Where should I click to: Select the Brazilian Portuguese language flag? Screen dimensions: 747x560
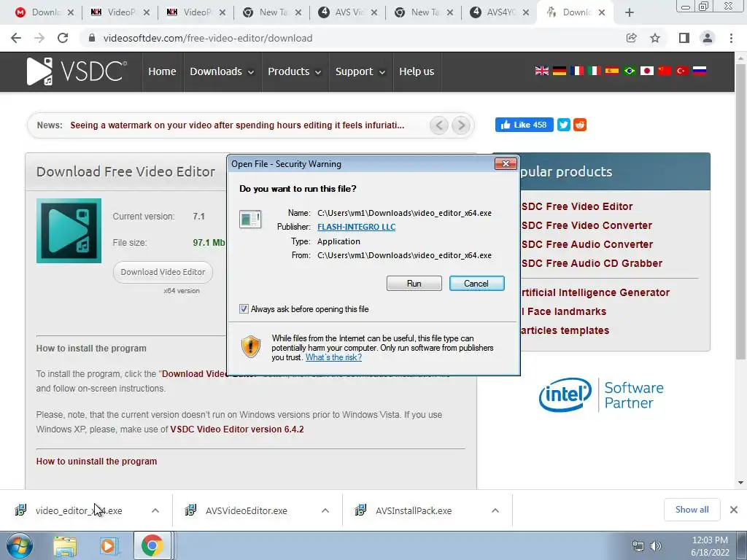630,71
